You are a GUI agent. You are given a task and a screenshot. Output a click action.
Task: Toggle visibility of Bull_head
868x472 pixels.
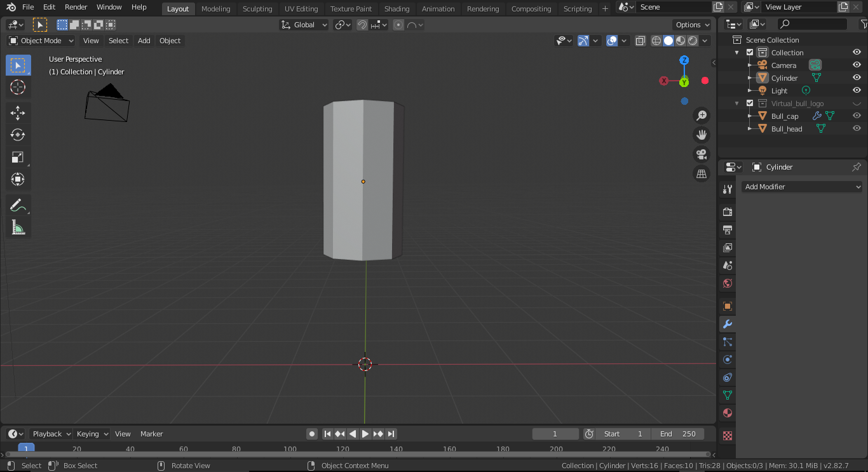(x=857, y=128)
